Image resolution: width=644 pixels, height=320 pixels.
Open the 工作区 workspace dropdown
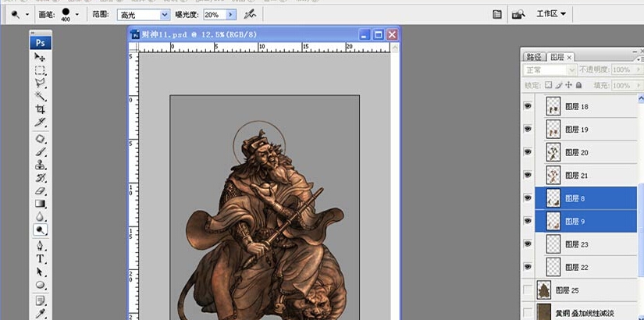[551, 14]
